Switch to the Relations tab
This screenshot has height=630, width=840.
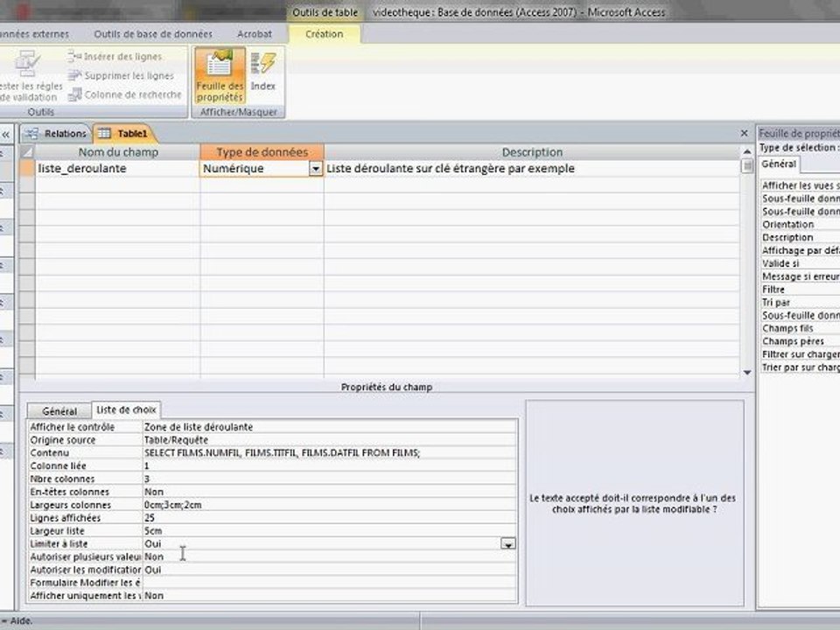[x=56, y=133]
